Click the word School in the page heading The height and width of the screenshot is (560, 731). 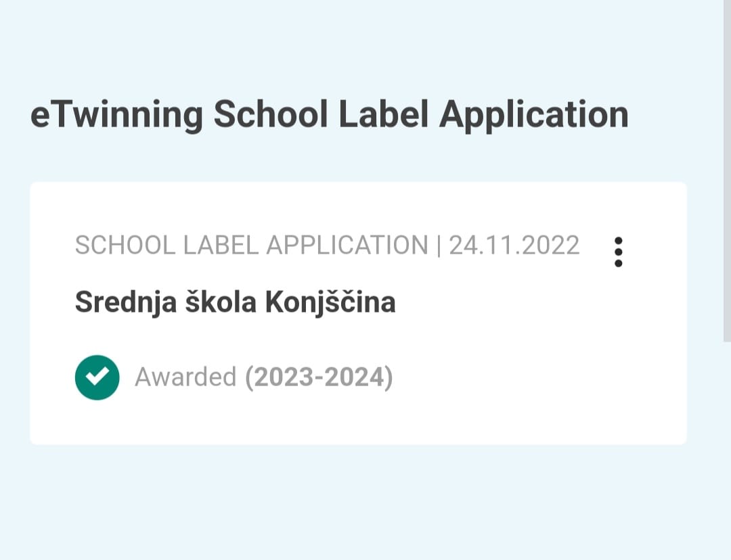tap(271, 114)
